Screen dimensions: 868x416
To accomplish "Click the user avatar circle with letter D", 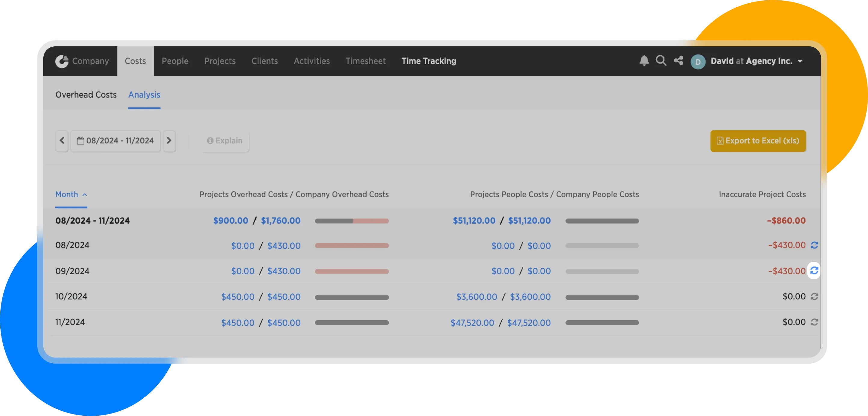I will point(698,62).
